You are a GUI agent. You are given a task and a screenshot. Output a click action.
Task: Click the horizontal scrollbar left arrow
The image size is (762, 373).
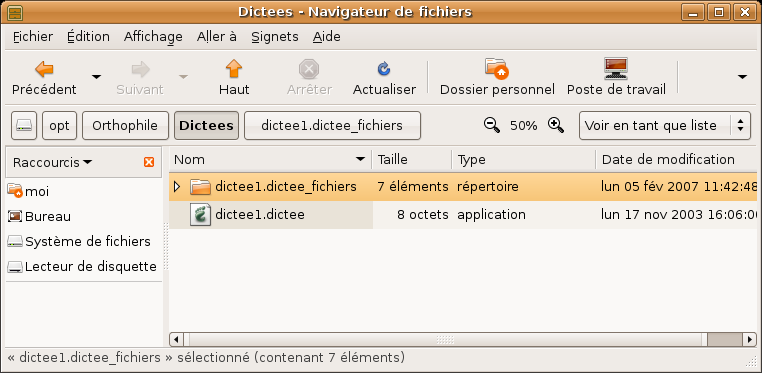(x=176, y=339)
